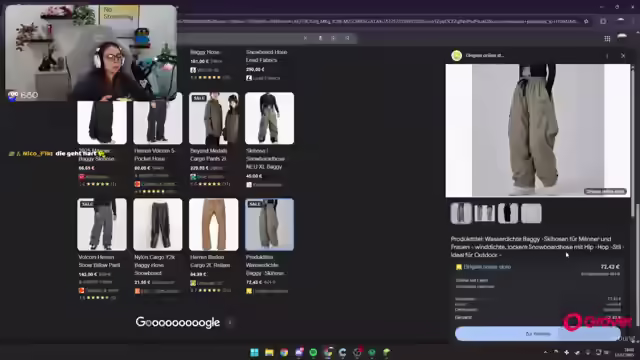
Task: Click the magnifier search icon in search bar
Action: click(x=347, y=38)
